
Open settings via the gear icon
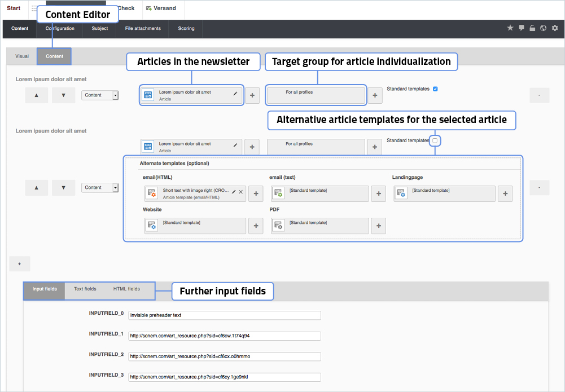point(555,28)
